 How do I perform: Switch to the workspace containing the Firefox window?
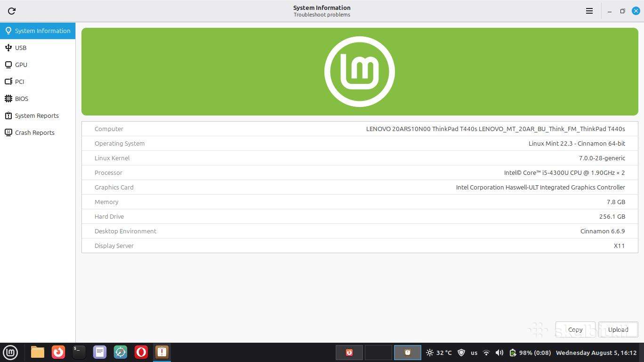[349, 352]
